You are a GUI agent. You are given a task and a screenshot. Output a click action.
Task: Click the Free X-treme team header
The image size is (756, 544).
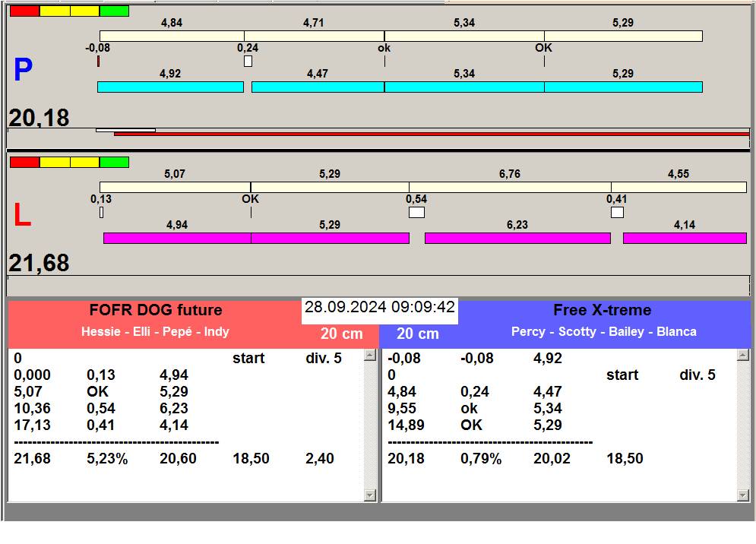(603, 310)
